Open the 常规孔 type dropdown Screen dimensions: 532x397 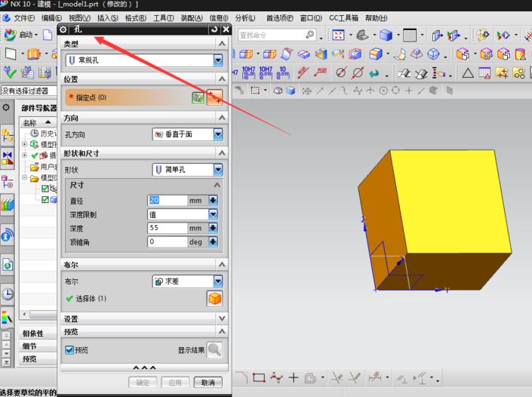143,60
